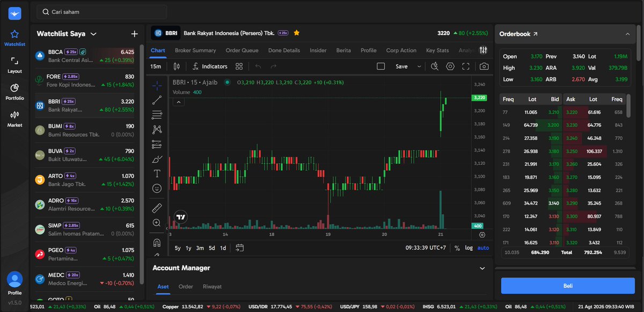The width and height of the screenshot is (644, 312).
Task: Open the Layout sidebar icon
Action: [x=14, y=64]
